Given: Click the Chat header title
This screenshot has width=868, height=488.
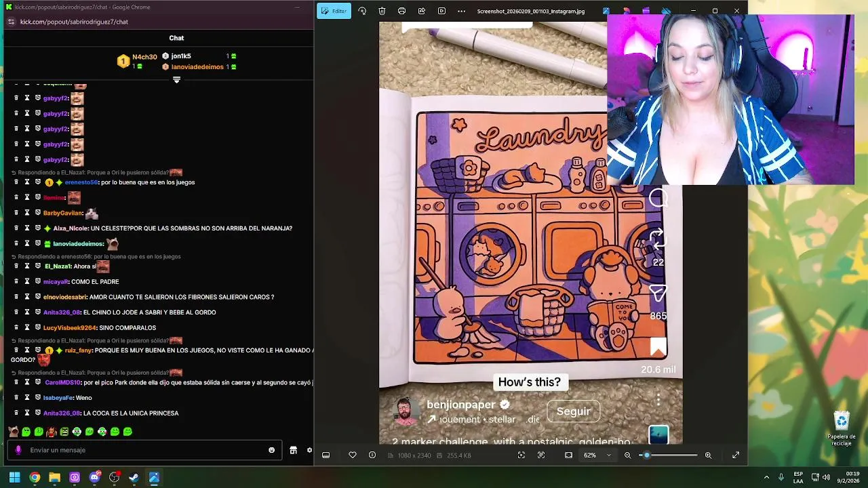Looking at the screenshot, I should pos(176,38).
